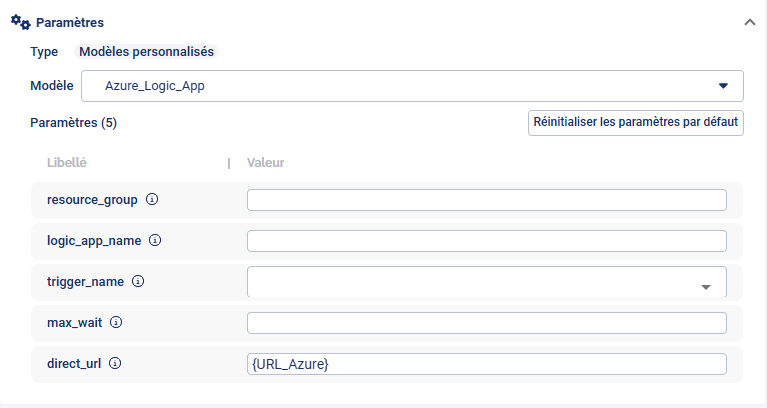Open the direct_url info icon
The height and width of the screenshot is (408, 767).
pyautogui.click(x=115, y=364)
